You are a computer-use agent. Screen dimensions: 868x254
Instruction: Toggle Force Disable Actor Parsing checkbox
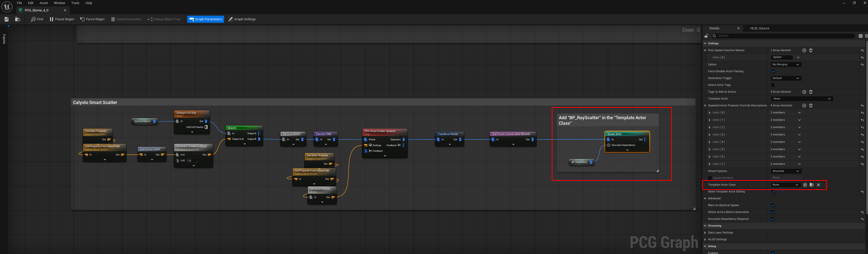tap(773, 71)
